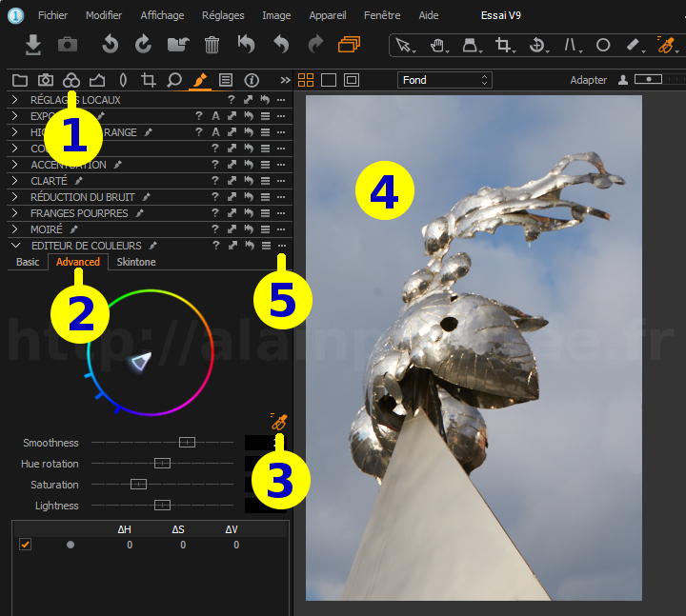Click help question mark for Clarté
This screenshot has width=686, height=616.
214,181
